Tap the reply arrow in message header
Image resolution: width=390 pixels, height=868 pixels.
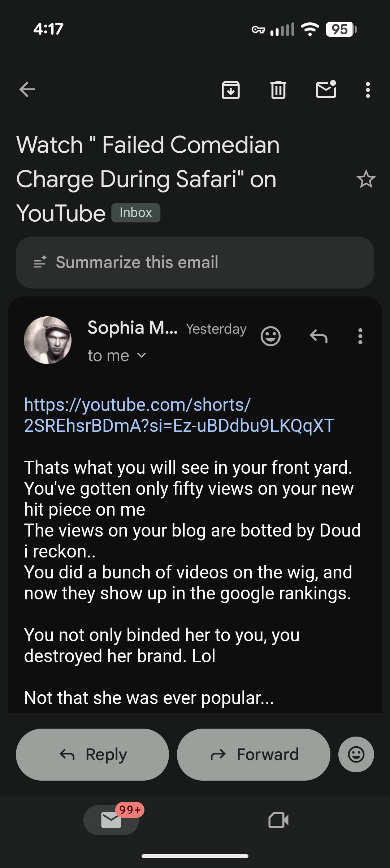(x=318, y=336)
